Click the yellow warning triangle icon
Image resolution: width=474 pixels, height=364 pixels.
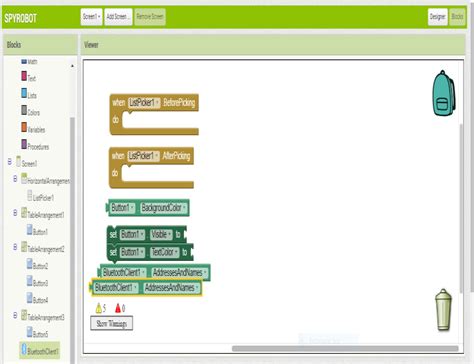click(99, 308)
